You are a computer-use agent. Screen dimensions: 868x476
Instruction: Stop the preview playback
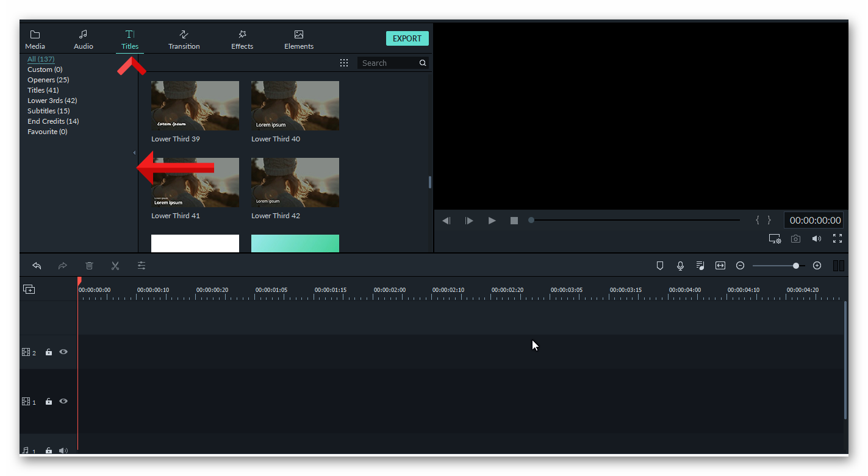click(x=514, y=221)
